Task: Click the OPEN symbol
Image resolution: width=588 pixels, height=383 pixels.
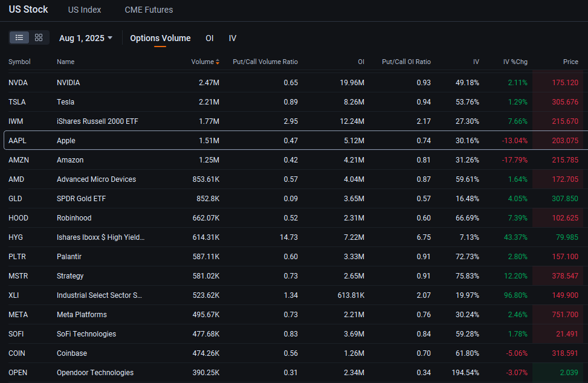Action: click(x=18, y=373)
